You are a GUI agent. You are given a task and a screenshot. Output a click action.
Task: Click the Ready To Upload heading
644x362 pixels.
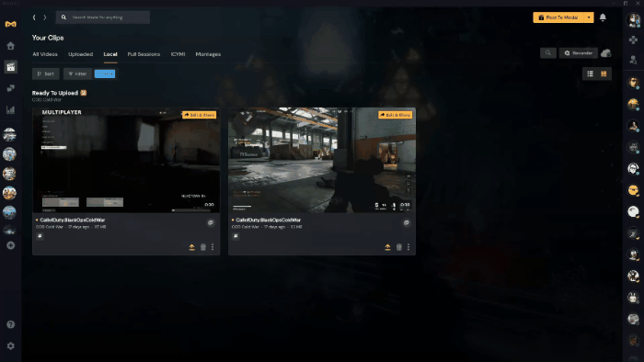[x=55, y=93]
